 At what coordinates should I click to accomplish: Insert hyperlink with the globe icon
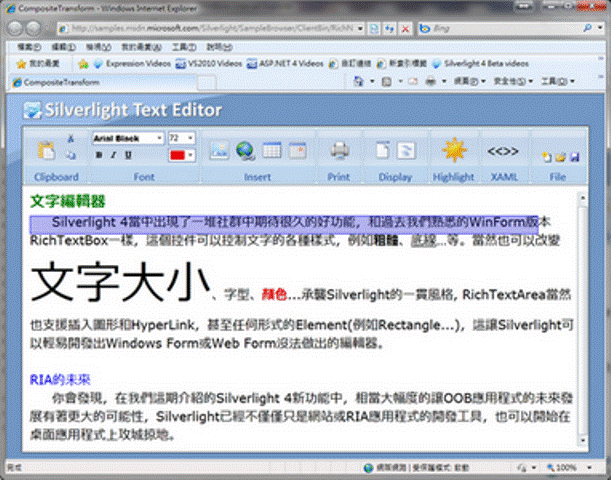pyautogui.click(x=245, y=151)
